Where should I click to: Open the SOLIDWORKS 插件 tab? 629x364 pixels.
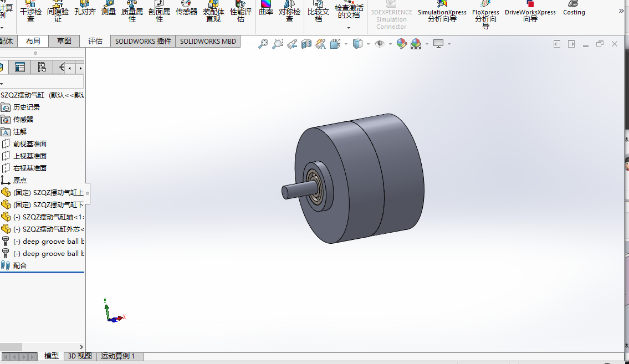pos(143,42)
